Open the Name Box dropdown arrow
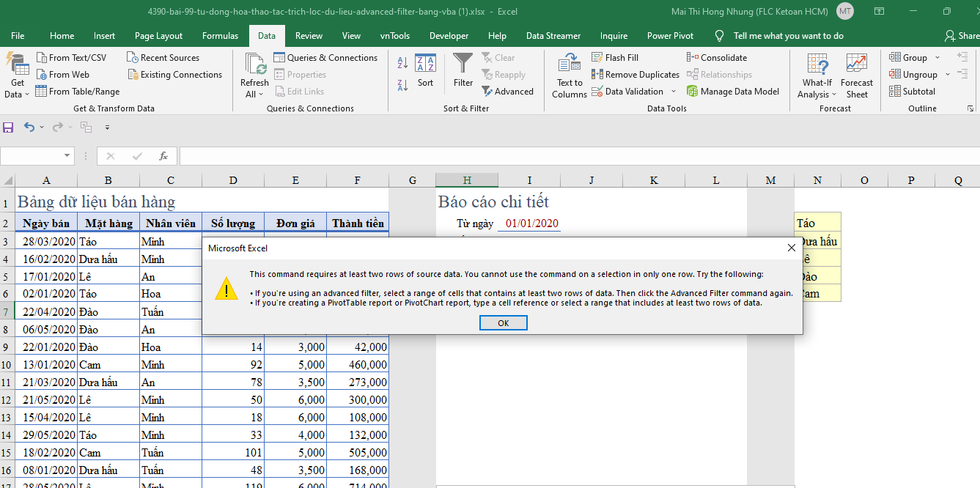 68,156
